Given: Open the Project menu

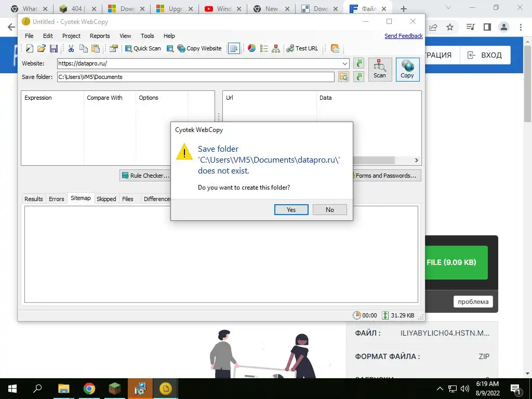Looking at the screenshot, I should tap(71, 36).
